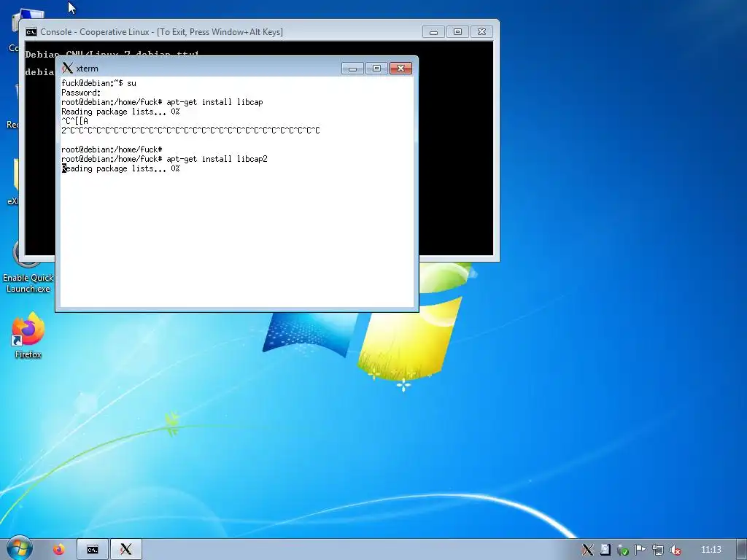
Task: Maximize the xterm window
Action: click(376, 69)
